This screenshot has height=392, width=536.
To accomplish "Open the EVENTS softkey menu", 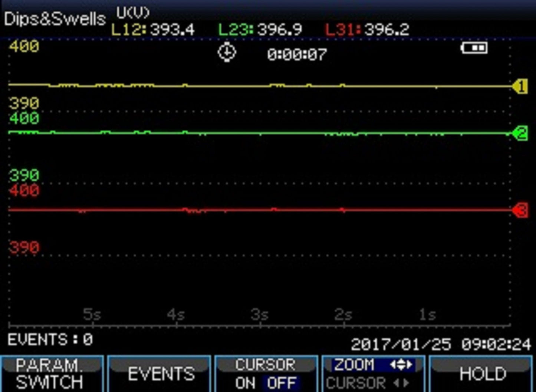I will [x=161, y=374].
